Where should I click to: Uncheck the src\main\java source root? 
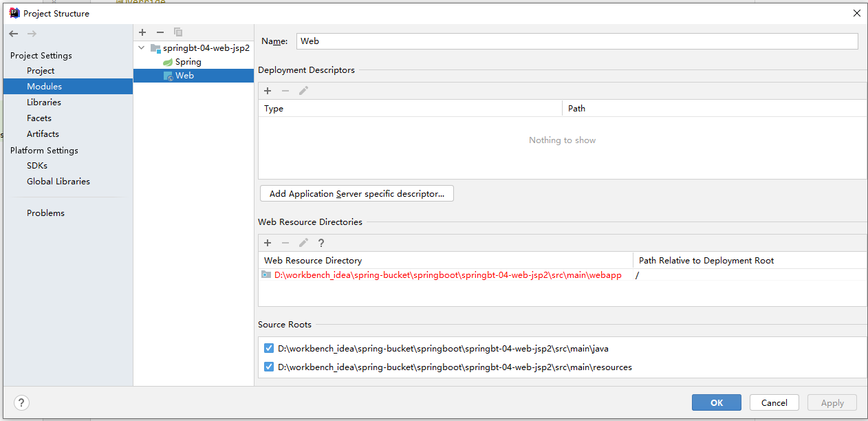(269, 349)
